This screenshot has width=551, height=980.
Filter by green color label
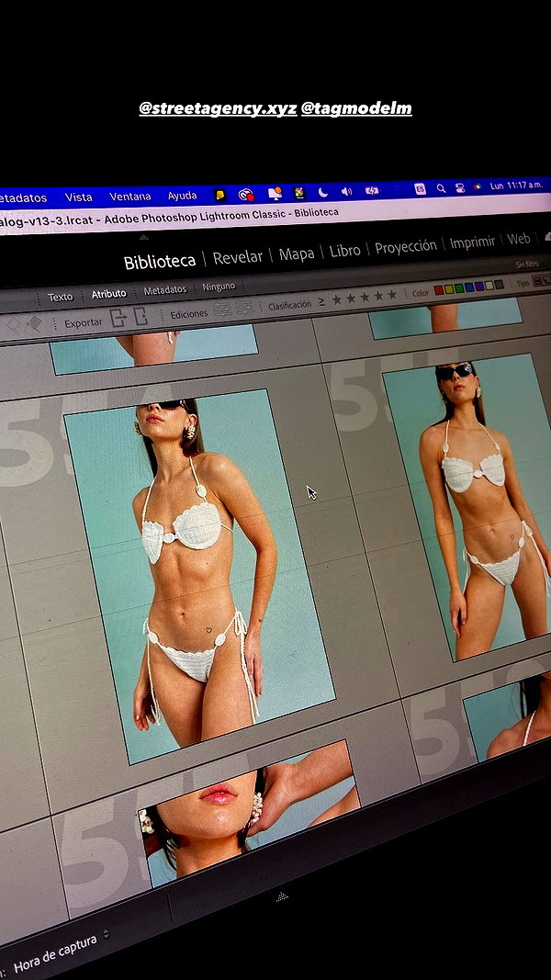pos(459,288)
